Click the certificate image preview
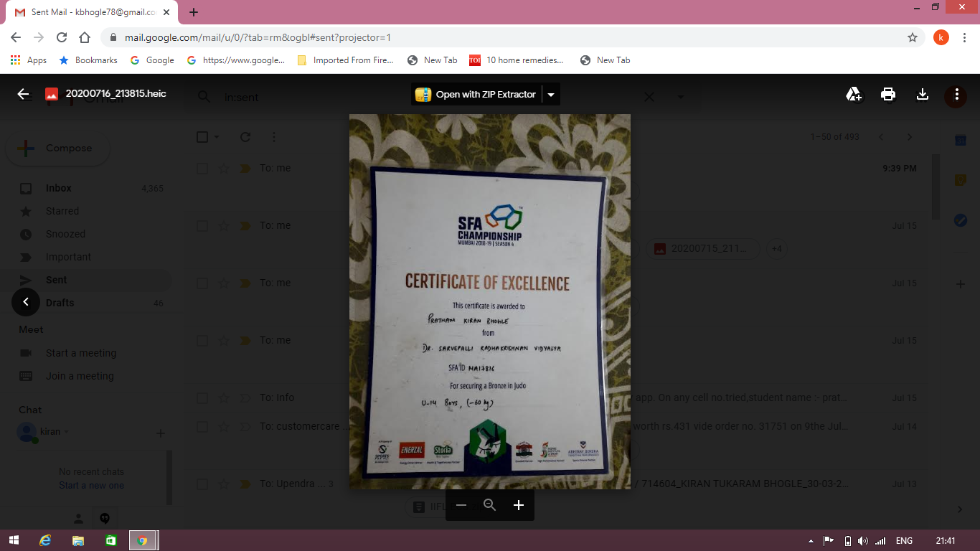This screenshot has width=980, height=551. [x=490, y=301]
